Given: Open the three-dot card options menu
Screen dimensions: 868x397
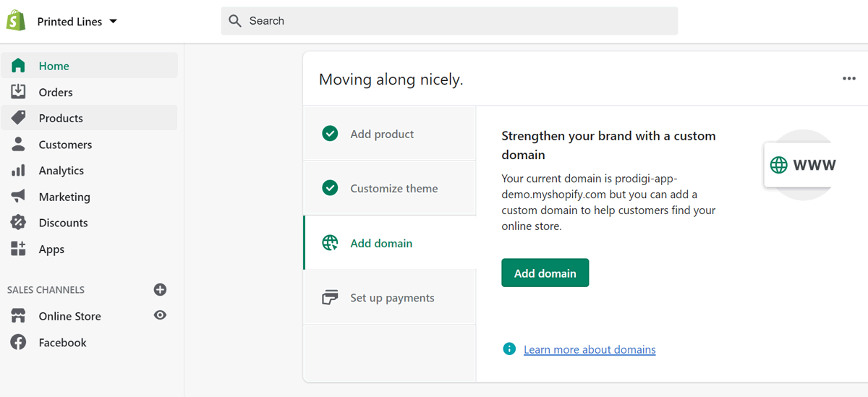Looking at the screenshot, I should 849,79.
